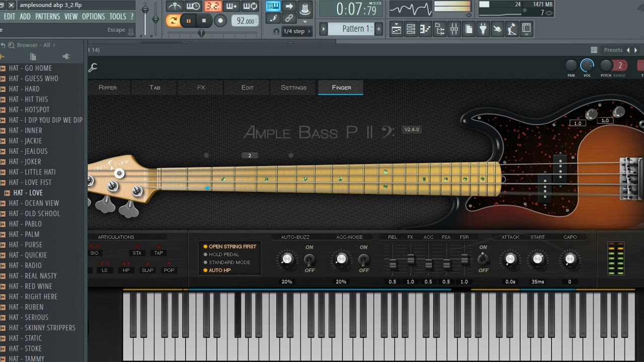644x362 pixels.
Task: Click the browser files icon
Action: pos(33,56)
